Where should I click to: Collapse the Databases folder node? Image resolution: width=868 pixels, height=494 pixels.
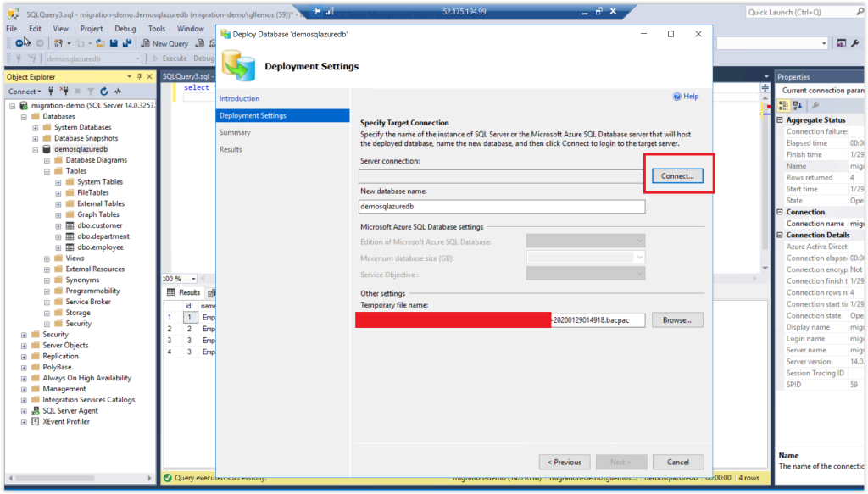click(x=24, y=117)
